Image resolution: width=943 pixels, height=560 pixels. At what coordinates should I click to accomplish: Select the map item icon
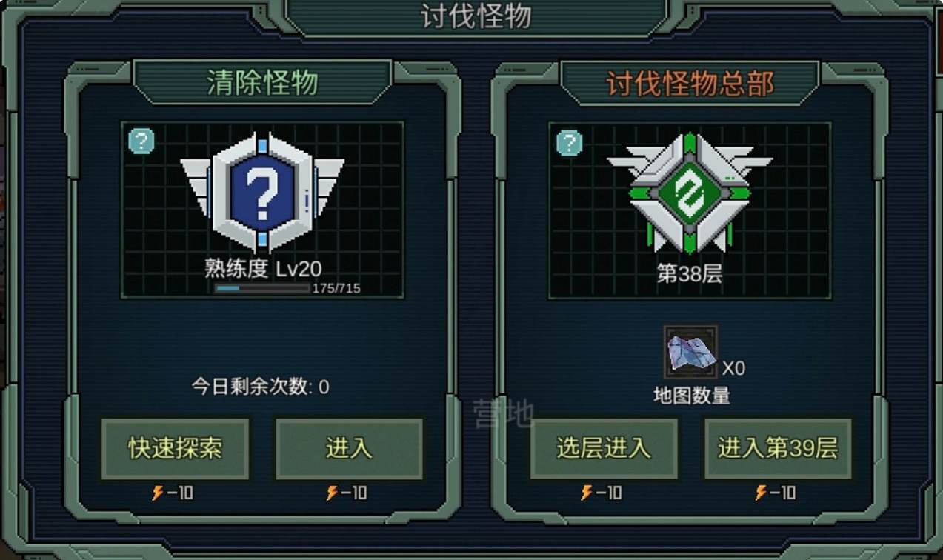[x=690, y=353]
